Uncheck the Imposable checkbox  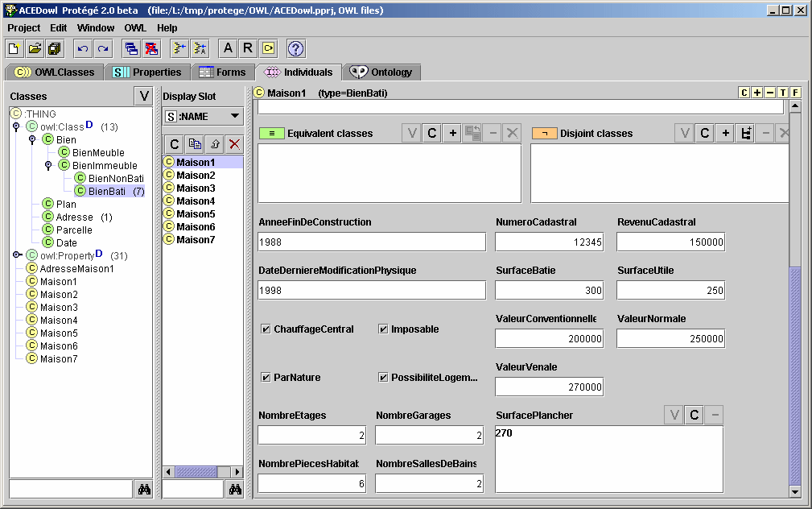click(x=383, y=329)
